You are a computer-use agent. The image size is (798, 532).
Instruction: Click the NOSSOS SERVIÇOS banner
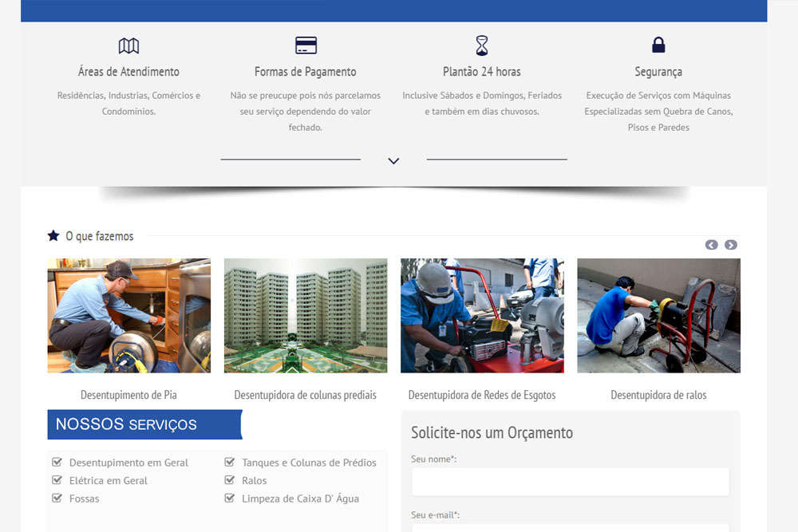pyautogui.click(x=144, y=424)
